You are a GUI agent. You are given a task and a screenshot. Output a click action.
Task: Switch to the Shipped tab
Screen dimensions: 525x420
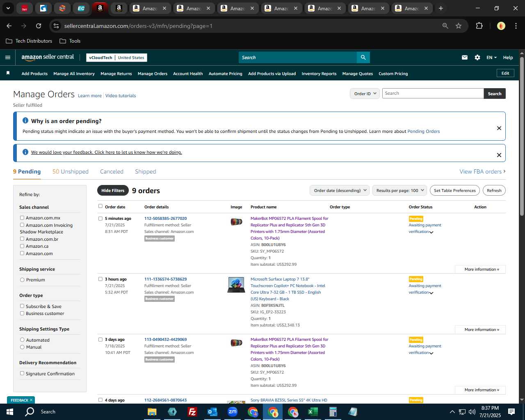pyautogui.click(x=146, y=171)
